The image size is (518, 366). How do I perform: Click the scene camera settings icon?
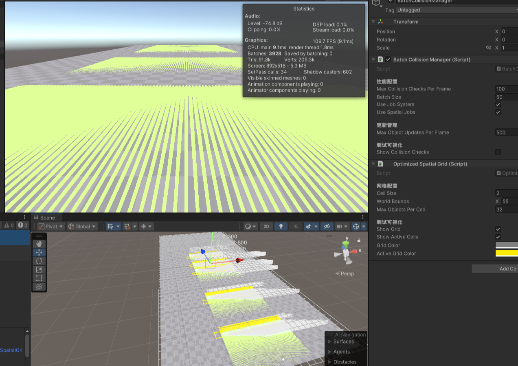tap(339, 226)
